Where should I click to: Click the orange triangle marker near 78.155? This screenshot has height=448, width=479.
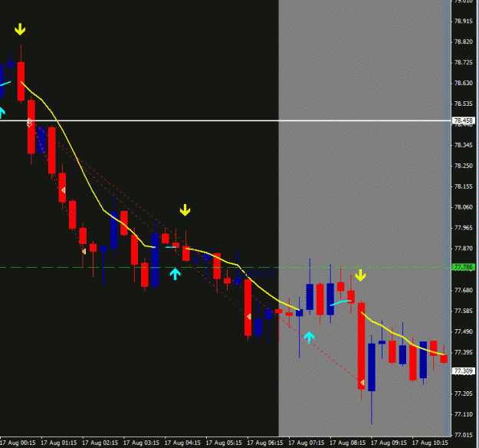coord(64,190)
